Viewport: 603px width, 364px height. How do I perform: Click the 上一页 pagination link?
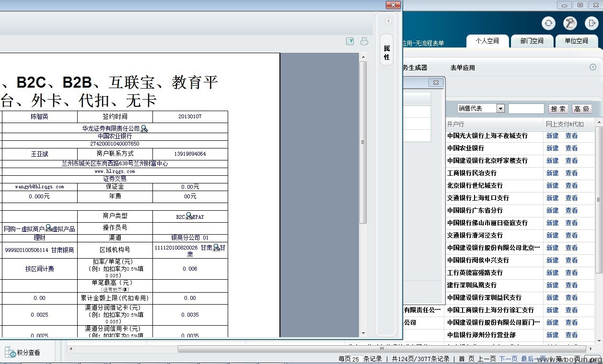point(487,359)
